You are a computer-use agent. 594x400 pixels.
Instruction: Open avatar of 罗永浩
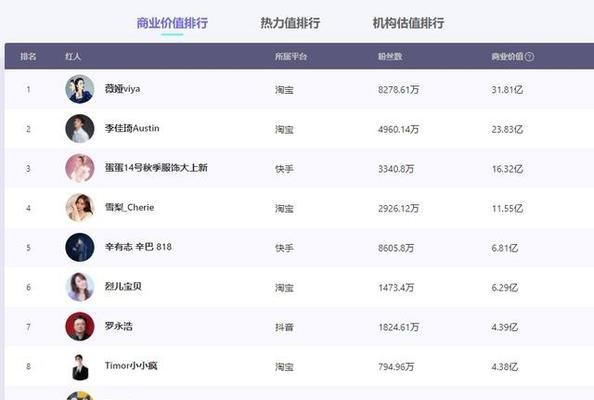tap(80, 327)
